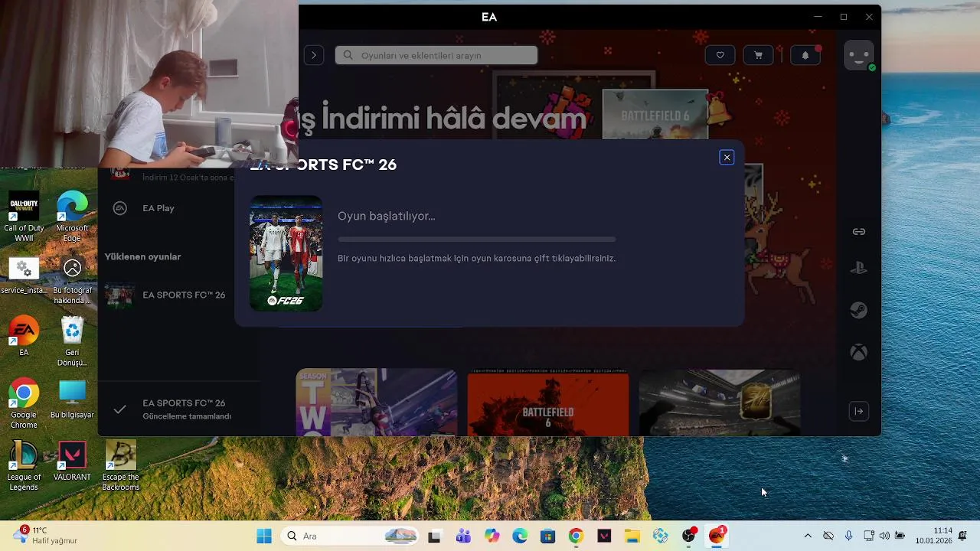980x551 pixels.
Task: Open League of Legends desktop shortcut
Action: click(24, 465)
